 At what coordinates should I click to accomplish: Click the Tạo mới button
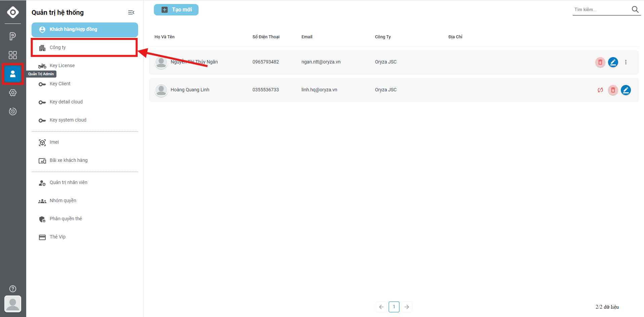pyautogui.click(x=176, y=10)
